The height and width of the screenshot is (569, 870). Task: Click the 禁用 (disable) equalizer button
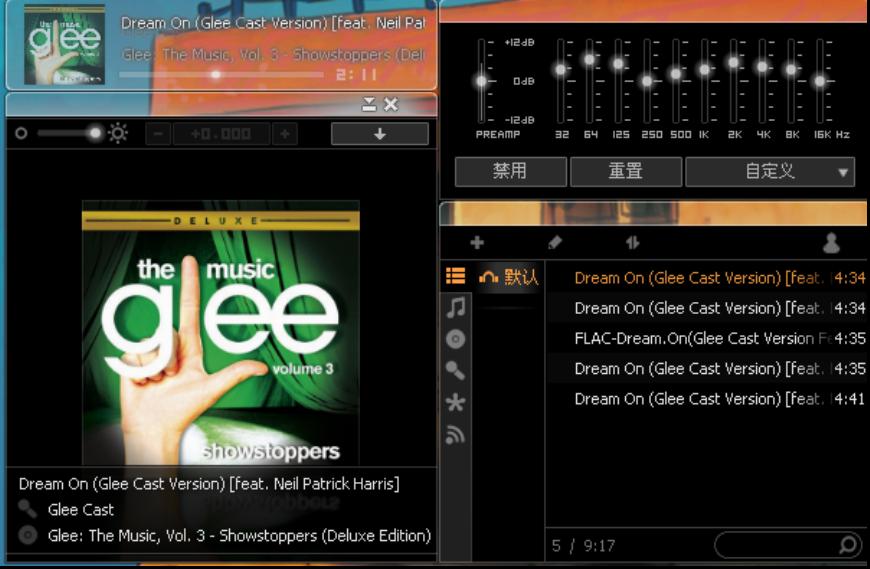(x=510, y=171)
